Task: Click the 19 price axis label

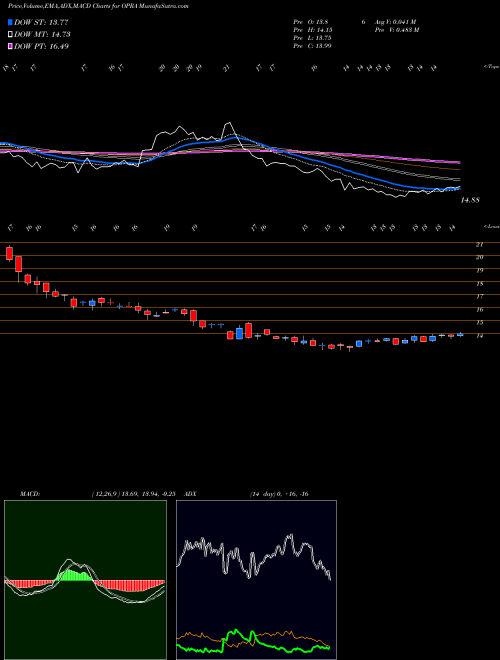Action: 479,270
